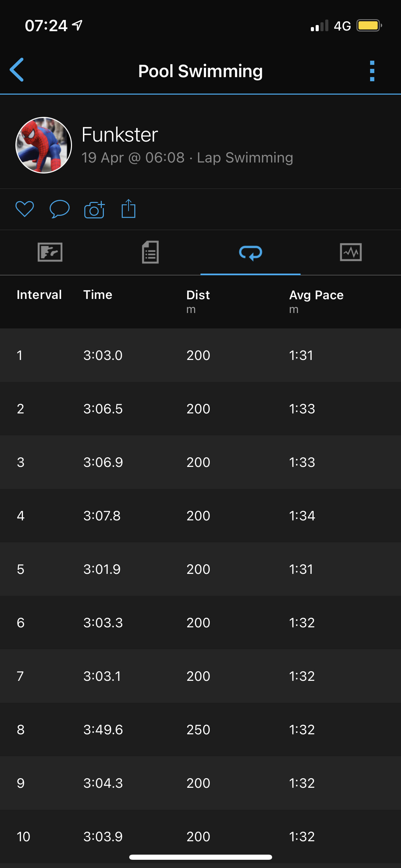This screenshot has width=401, height=868.
Task: Add a photo with the camera icon
Action: [94, 209]
